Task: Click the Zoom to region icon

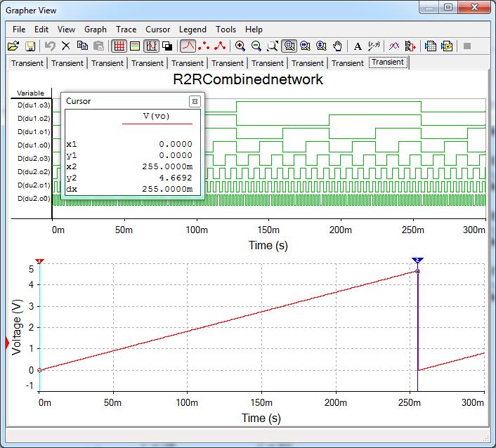Action: pos(273,46)
